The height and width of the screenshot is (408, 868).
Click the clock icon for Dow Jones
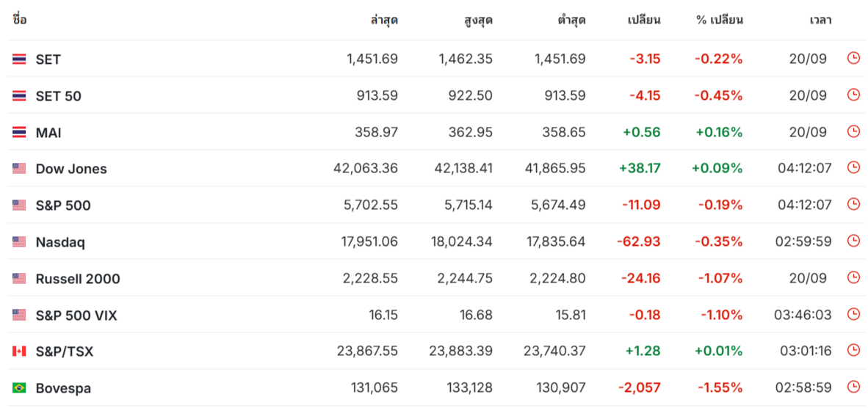[x=853, y=167]
